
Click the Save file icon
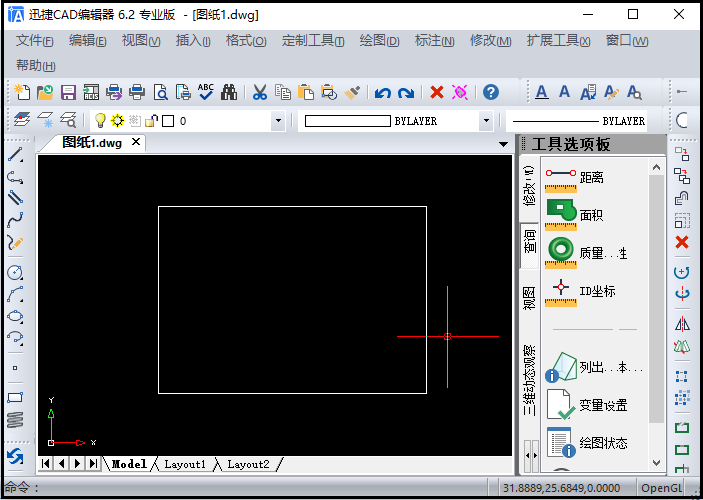click(x=69, y=92)
